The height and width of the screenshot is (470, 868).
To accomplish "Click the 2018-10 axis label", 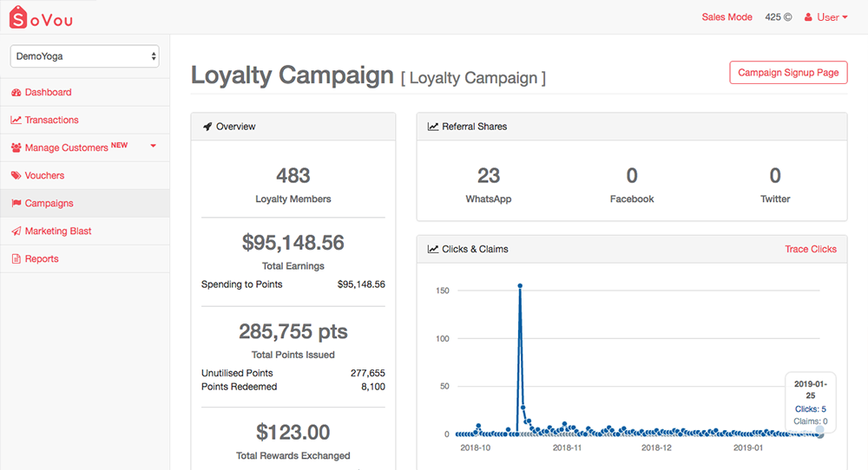I will click(475, 447).
